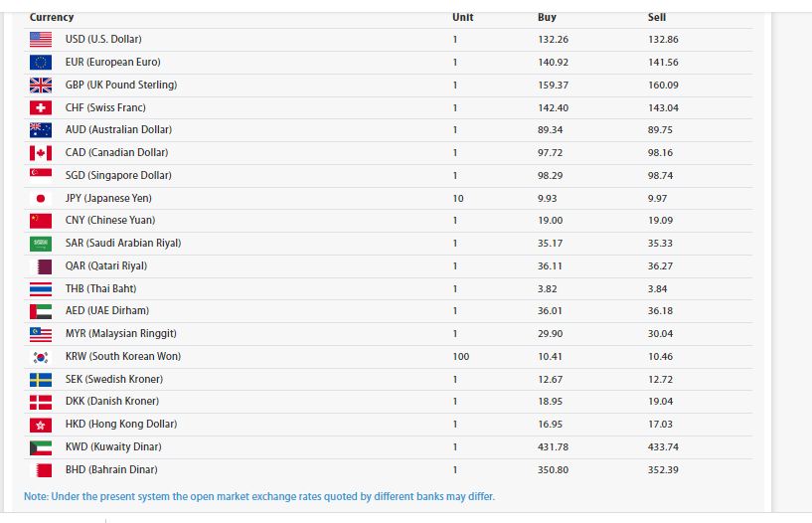Click the European Union flag icon
Screen dimensions: 812x523
click(41, 62)
